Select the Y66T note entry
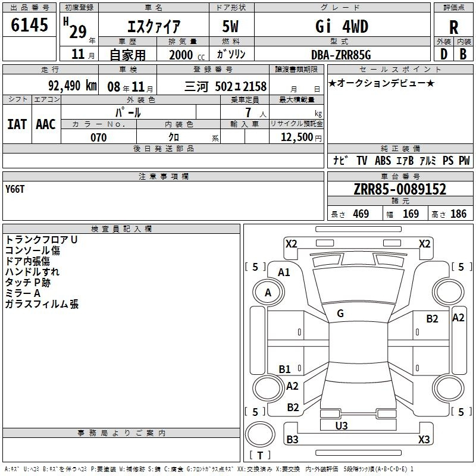The width and height of the screenshot is (476, 476). pos(15,189)
